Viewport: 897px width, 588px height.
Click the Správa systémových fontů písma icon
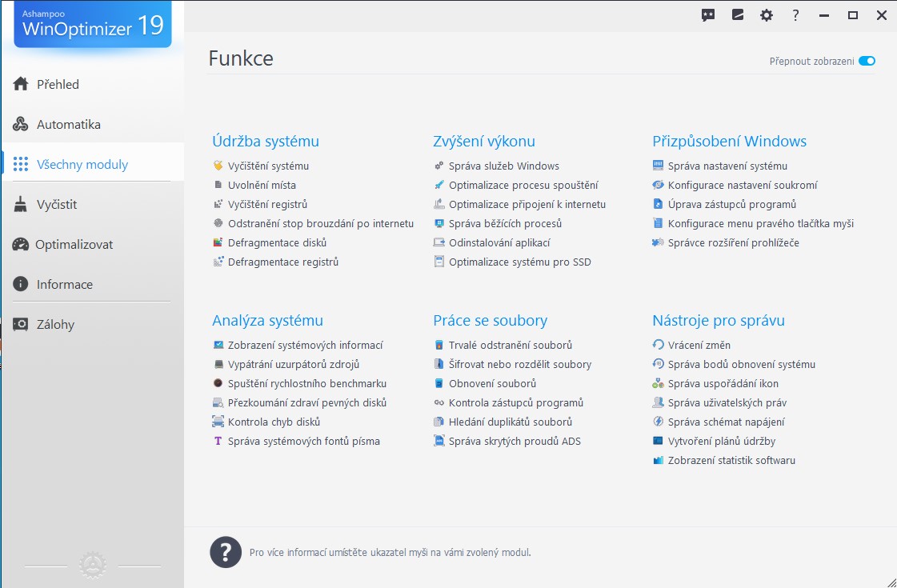pyautogui.click(x=218, y=442)
